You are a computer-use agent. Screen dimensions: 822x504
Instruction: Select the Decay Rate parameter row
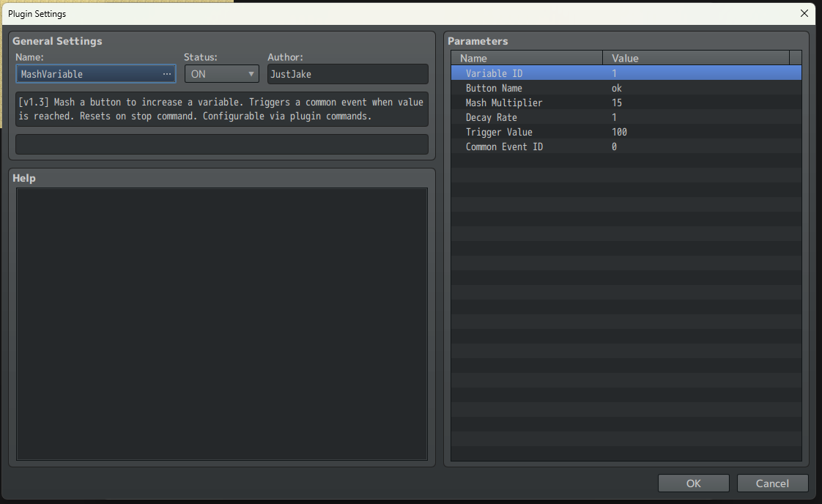click(626, 117)
